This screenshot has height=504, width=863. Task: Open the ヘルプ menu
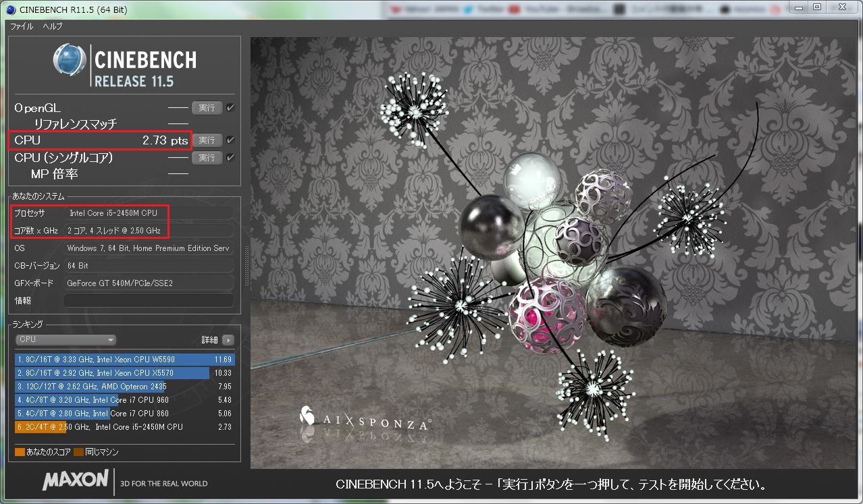[53, 26]
